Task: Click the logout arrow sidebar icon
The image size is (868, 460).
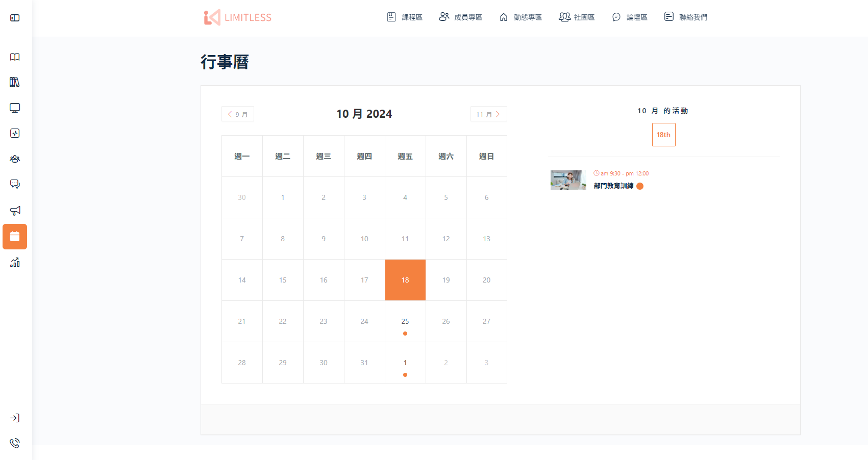Action: [x=15, y=418]
